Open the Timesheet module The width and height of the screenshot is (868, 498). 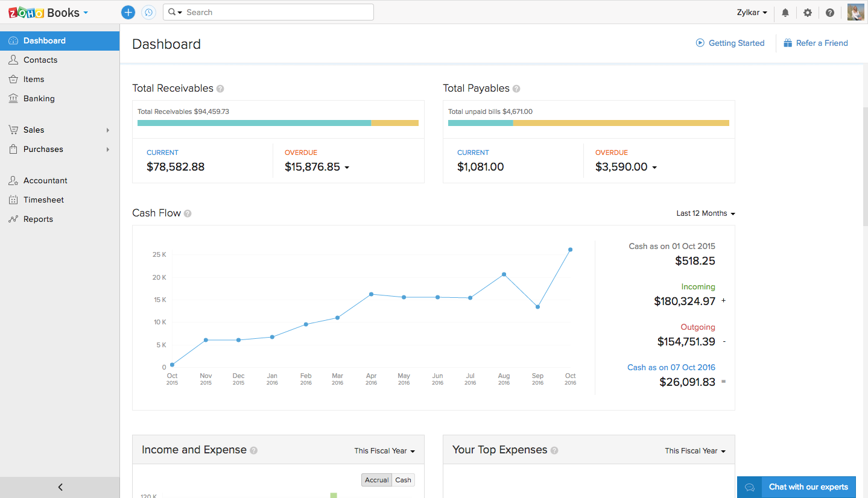41,200
